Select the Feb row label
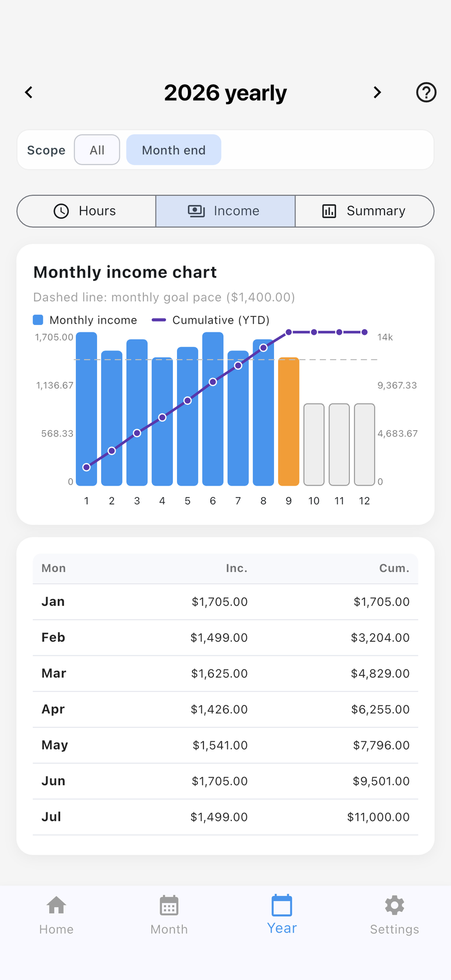451x980 pixels. click(53, 638)
